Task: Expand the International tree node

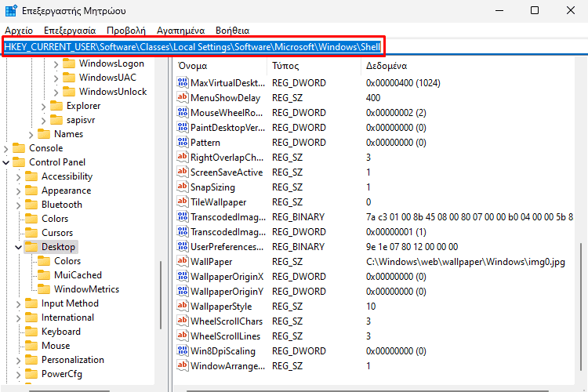Action: (x=18, y=318)
